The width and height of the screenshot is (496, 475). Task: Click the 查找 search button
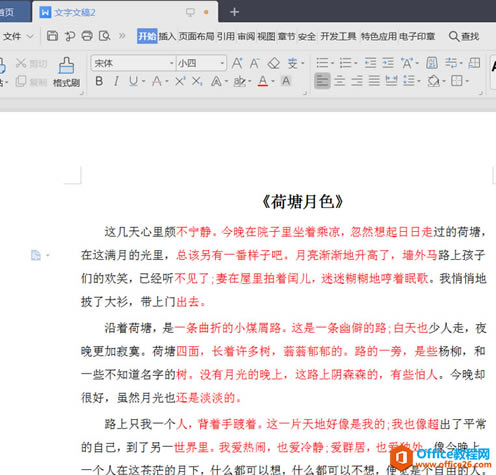(x=464, y=36)
